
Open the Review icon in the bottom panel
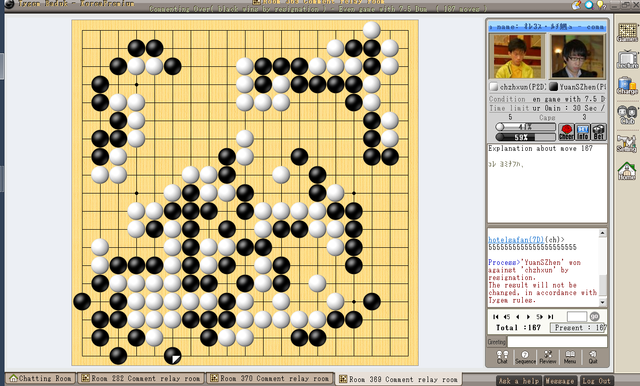coord(548,357)
